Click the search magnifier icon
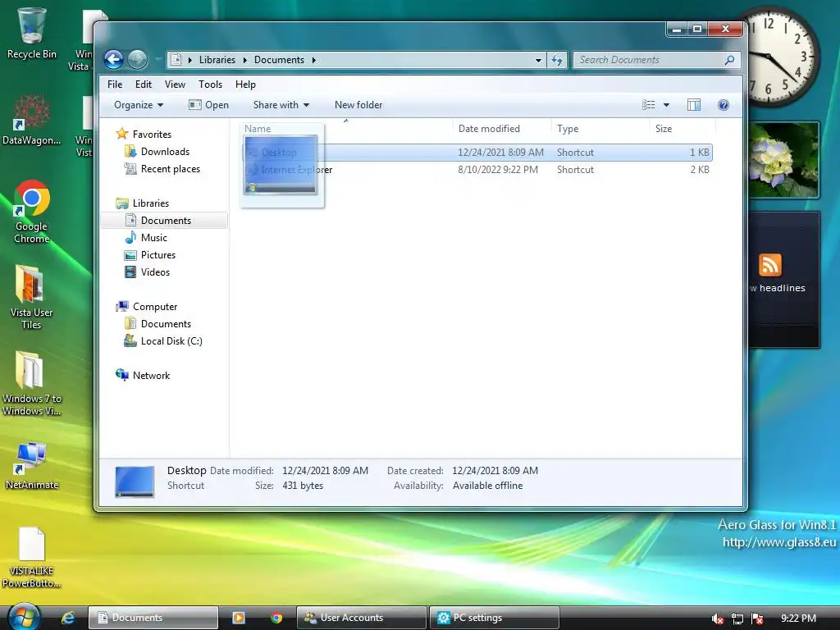This screenshot has height=630, width=840. tap(729, 60)
